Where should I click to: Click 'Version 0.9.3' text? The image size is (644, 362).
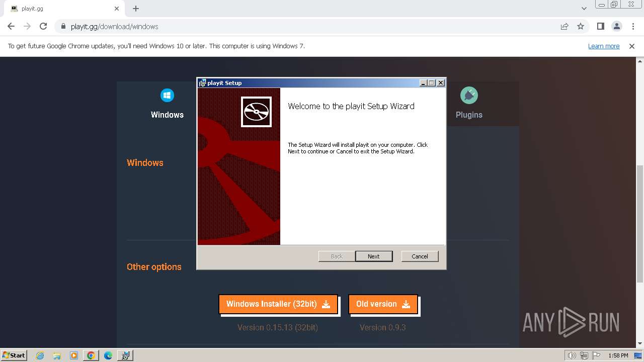pos(383,327)
